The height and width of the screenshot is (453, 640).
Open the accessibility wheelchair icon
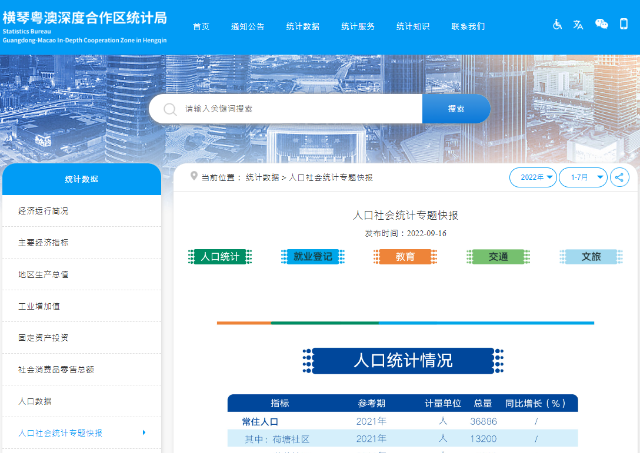point(557,24)
